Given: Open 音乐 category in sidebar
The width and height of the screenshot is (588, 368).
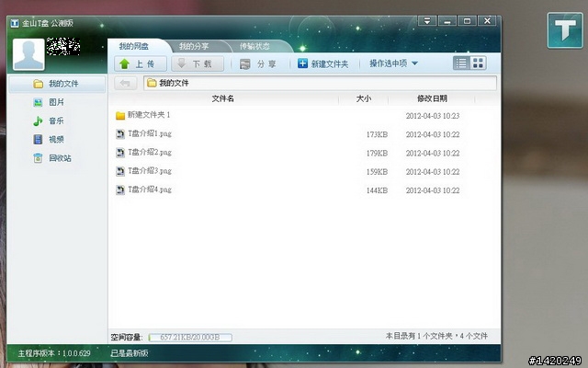Looking at the screenshot, I should (57, 121).
